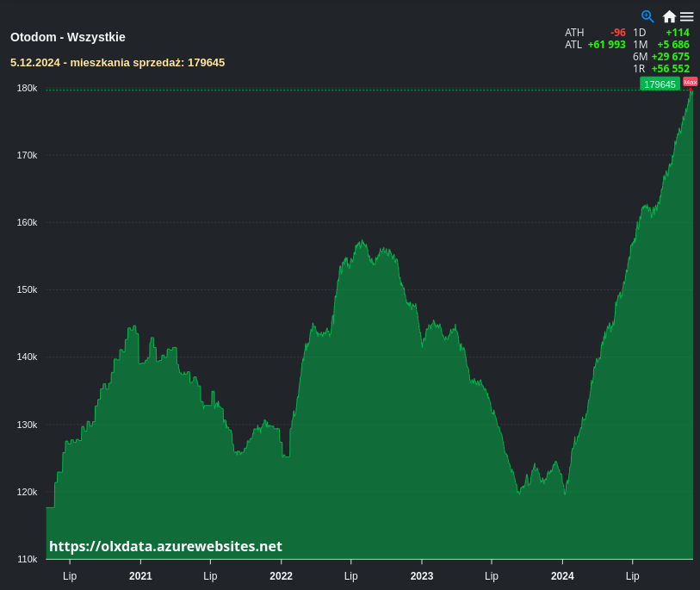Click the ATL value +61 993
Image resolution: width=700 pixels, height=590 pixels.
click(606, 45)
